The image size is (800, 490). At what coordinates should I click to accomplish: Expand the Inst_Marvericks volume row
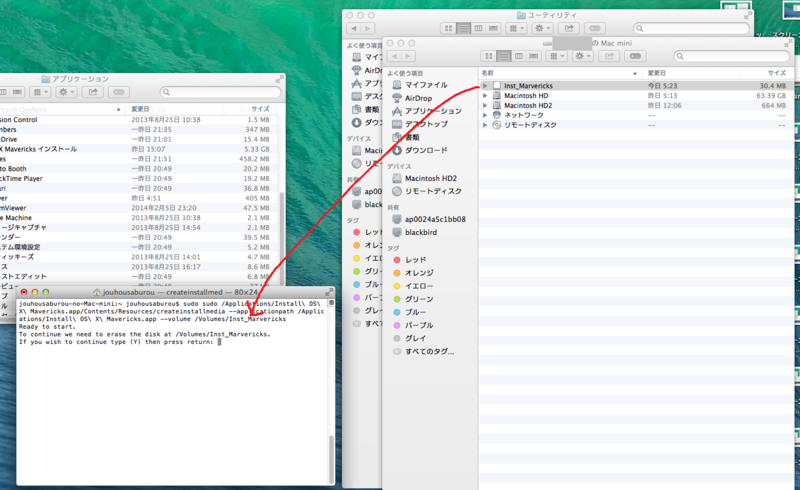click(x=485, y=86)
